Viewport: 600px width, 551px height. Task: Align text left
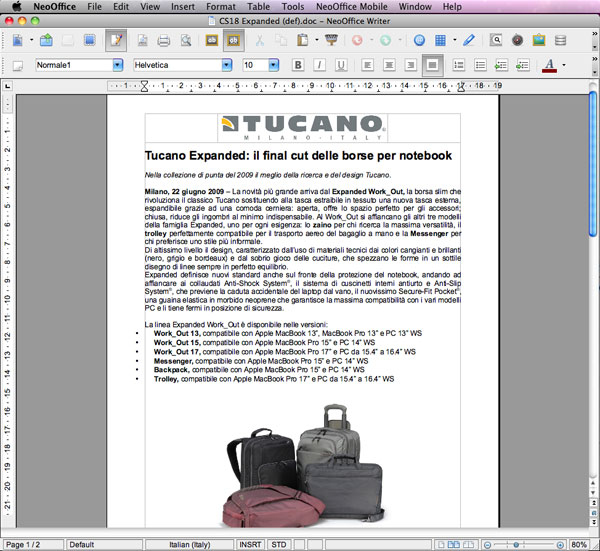367,65
